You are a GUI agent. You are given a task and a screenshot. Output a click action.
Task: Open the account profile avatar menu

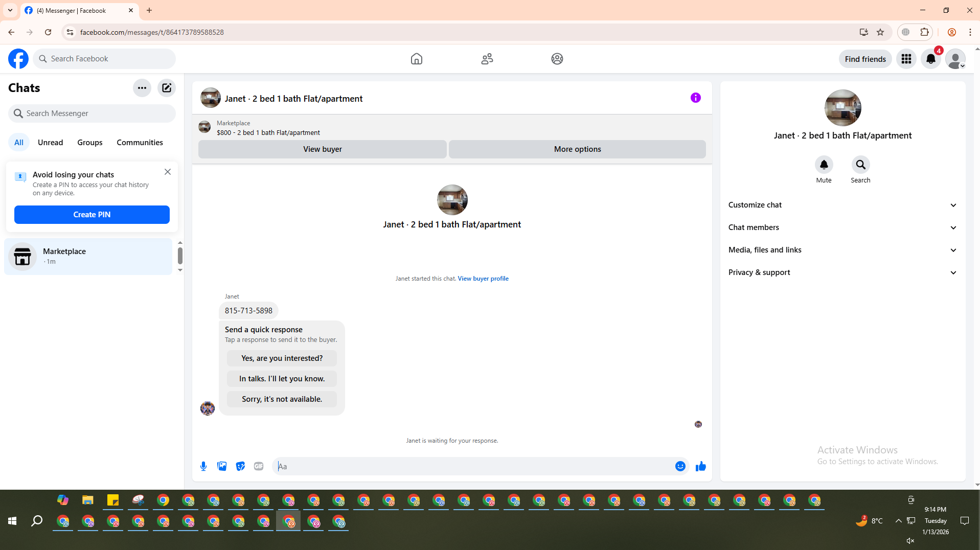point(955,59)
